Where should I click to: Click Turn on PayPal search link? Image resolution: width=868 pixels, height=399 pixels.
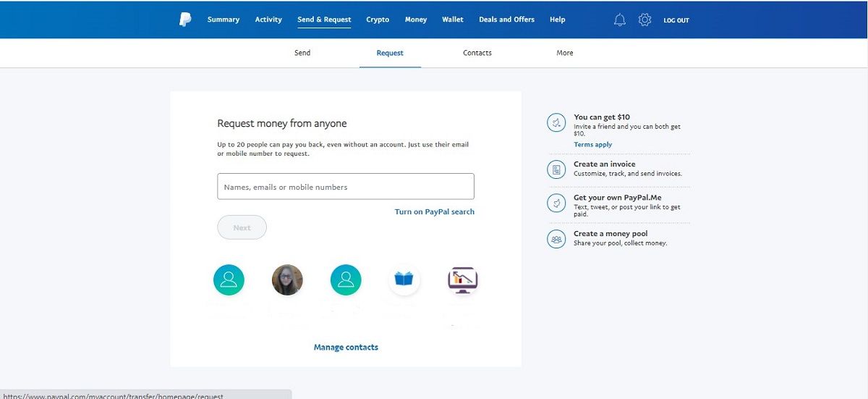(x=435, y=211)
